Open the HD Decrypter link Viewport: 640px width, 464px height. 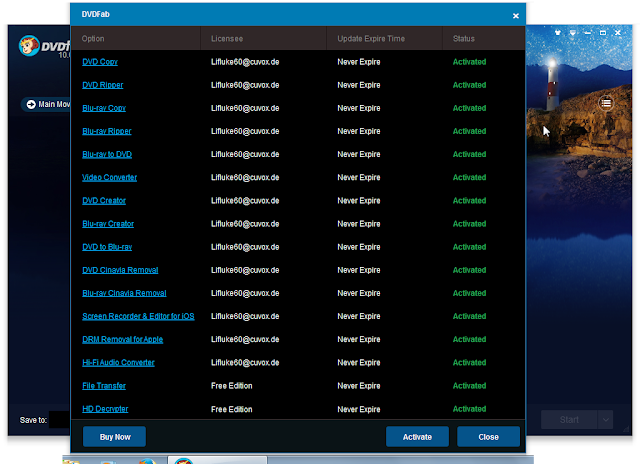(x=105, y=409)
